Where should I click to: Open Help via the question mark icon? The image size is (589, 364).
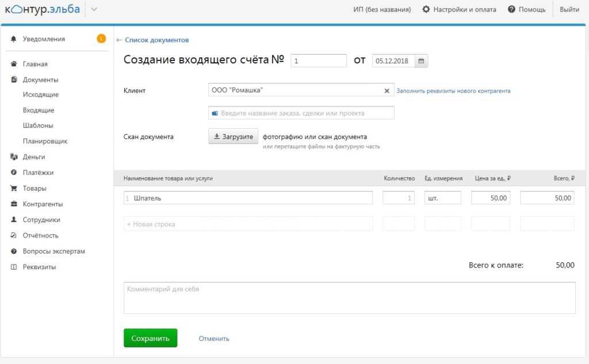[x=511, y=9]
